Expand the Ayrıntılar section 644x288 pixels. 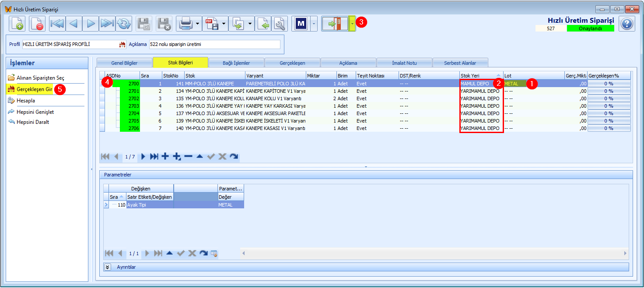click(108, 267)
